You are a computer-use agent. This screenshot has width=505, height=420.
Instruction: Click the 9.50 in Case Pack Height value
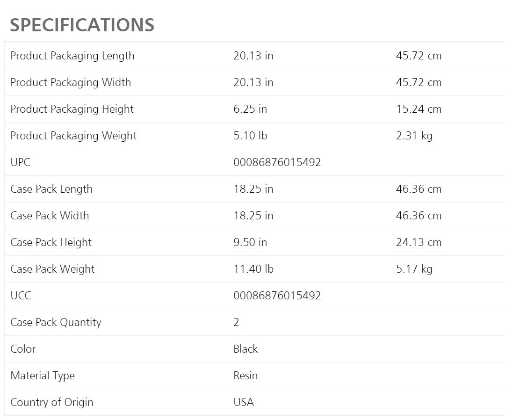[250, 242]
